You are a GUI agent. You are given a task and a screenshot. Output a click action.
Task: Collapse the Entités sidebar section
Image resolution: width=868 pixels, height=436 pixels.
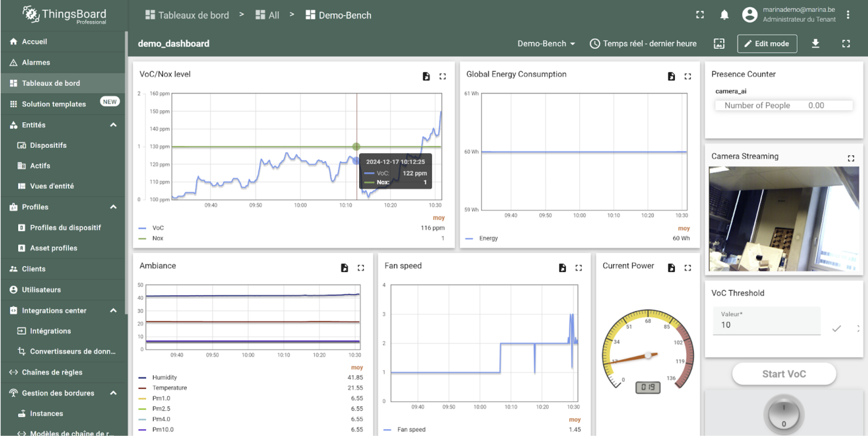(113, 125)
